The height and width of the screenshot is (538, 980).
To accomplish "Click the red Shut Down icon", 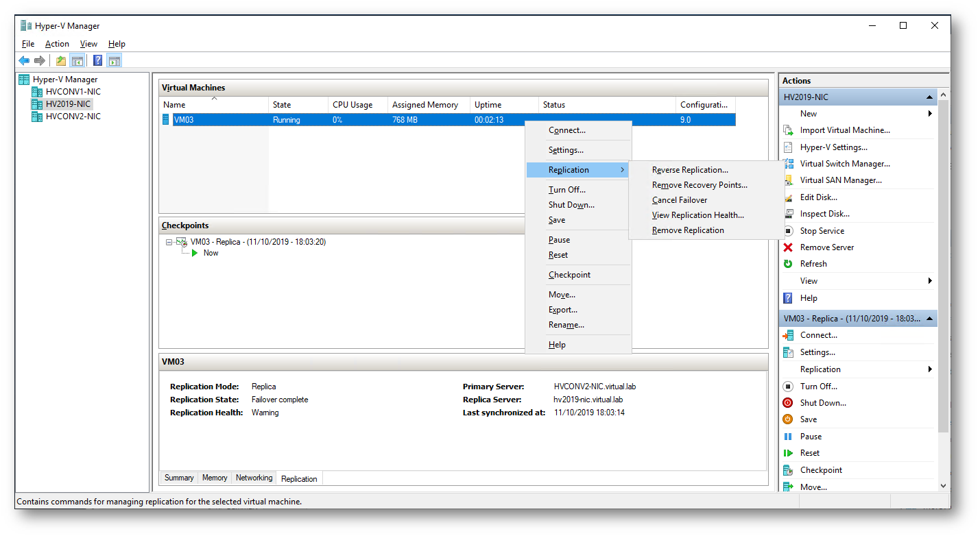I will (788, 403).
